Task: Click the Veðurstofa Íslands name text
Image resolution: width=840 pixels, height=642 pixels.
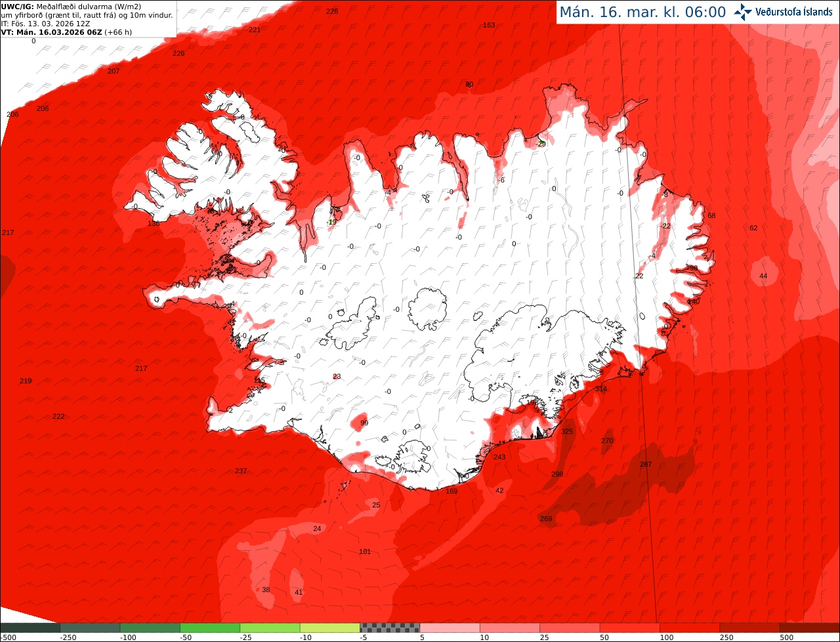Action: click(x=794, y=12)
